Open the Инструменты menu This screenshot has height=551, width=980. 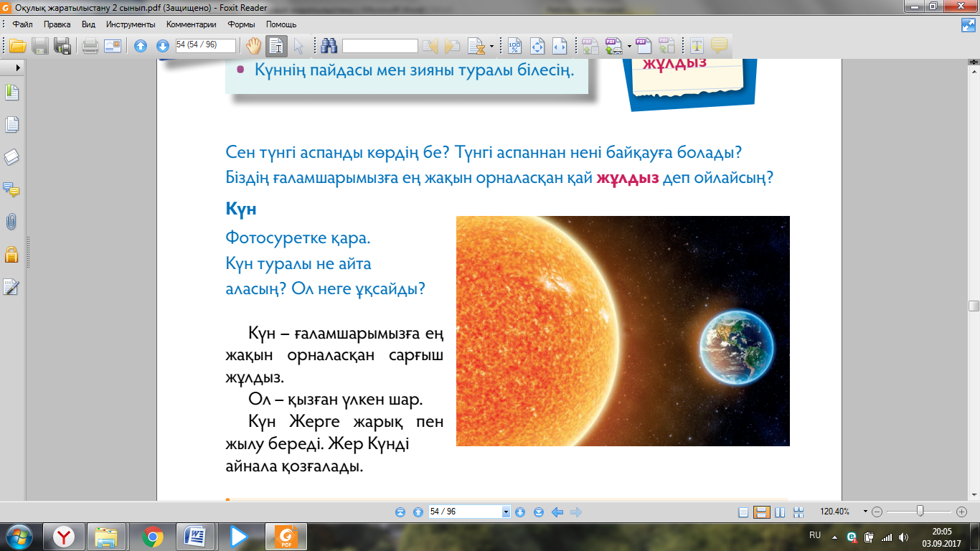click(x=131, y=24)
